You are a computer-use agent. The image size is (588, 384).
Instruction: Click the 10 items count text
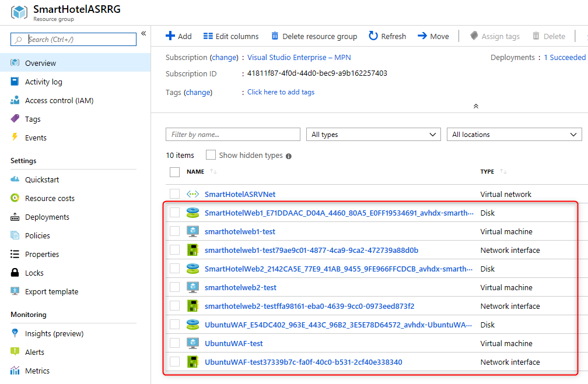[x=180, y=155]
